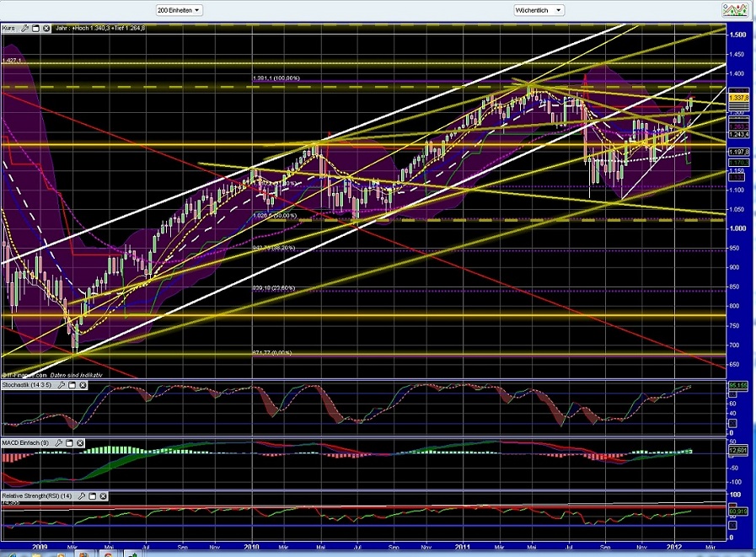Click the 2010 year marker on time axis
Viewport: 756px width, 557px height.
[x=251, y=547]
